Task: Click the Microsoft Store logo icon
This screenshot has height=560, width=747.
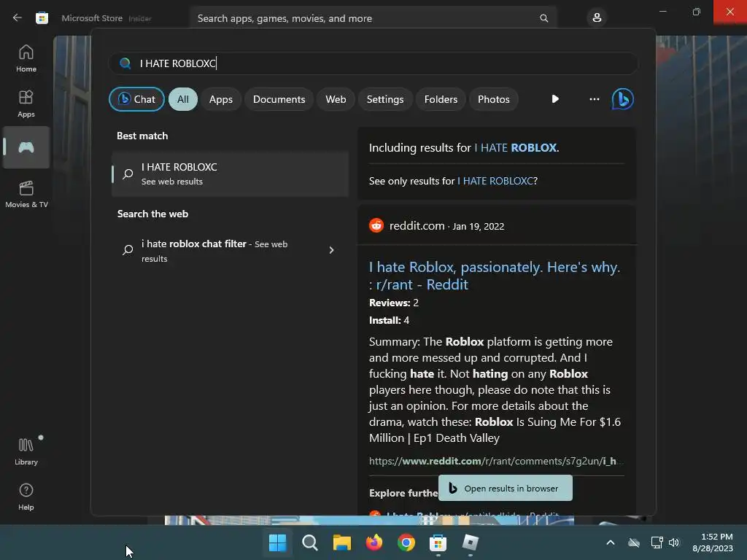Action: 42,18
